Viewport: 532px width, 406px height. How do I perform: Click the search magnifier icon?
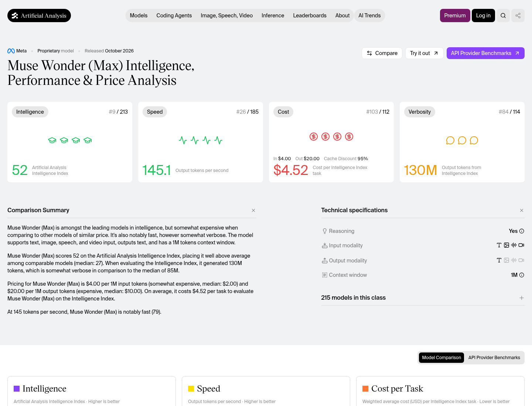tap(503, 16)
